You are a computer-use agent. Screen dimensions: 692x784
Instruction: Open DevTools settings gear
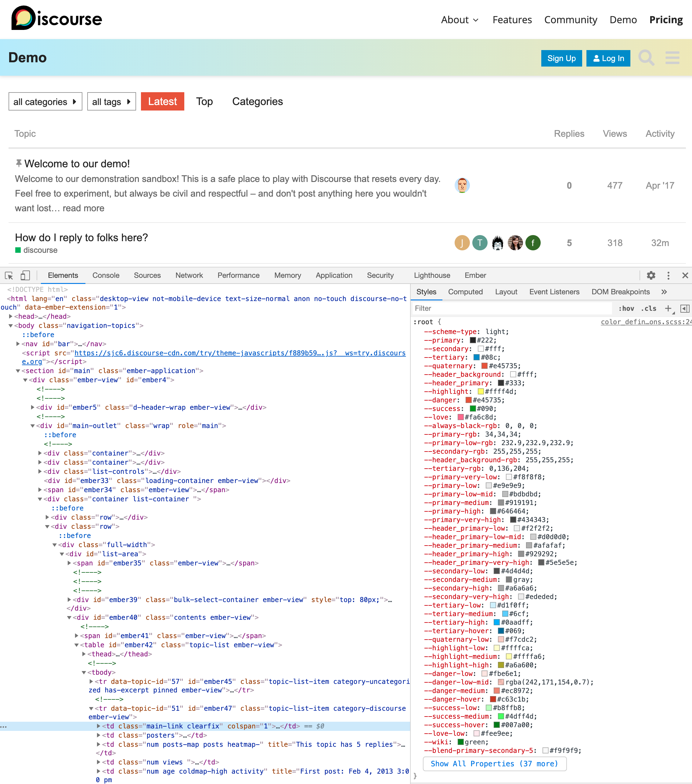[x=651, y=275]
